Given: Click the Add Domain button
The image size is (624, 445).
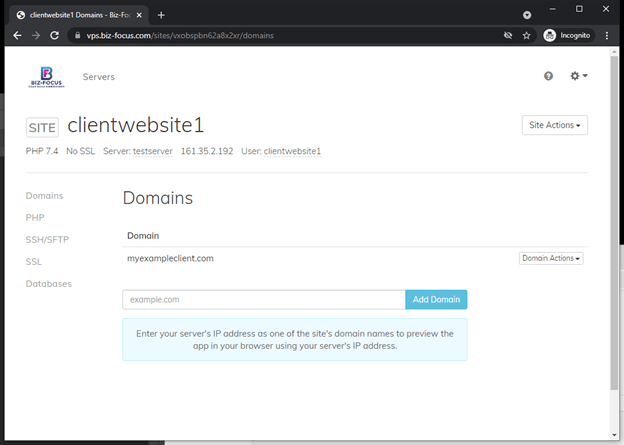Looking at the screenshot, I should point(436,299).
